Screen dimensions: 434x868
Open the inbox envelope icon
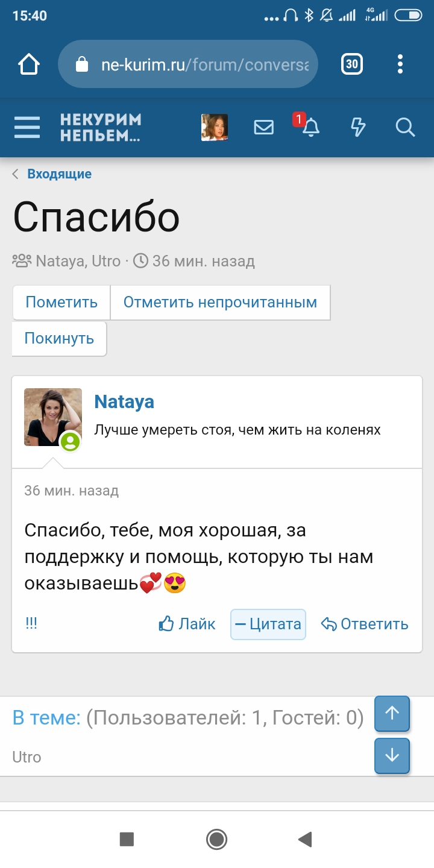[263, 127]
